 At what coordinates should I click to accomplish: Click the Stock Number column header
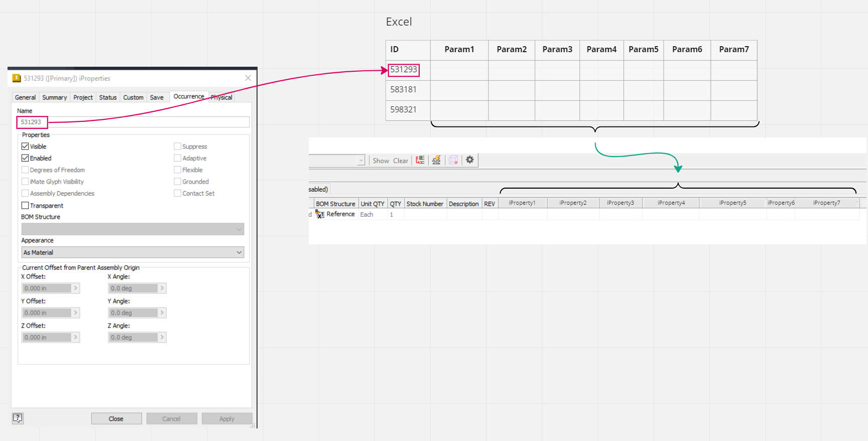point(425,204)
